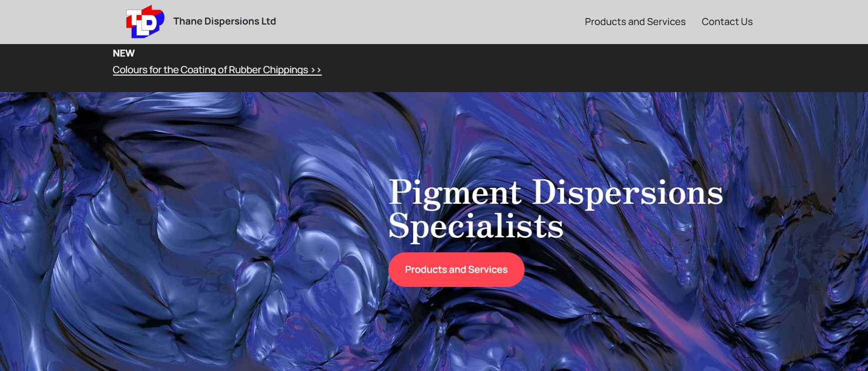Click the word Dispersions in the hero headline
This screenshot has height=371, width=868.
click(627, 193)
